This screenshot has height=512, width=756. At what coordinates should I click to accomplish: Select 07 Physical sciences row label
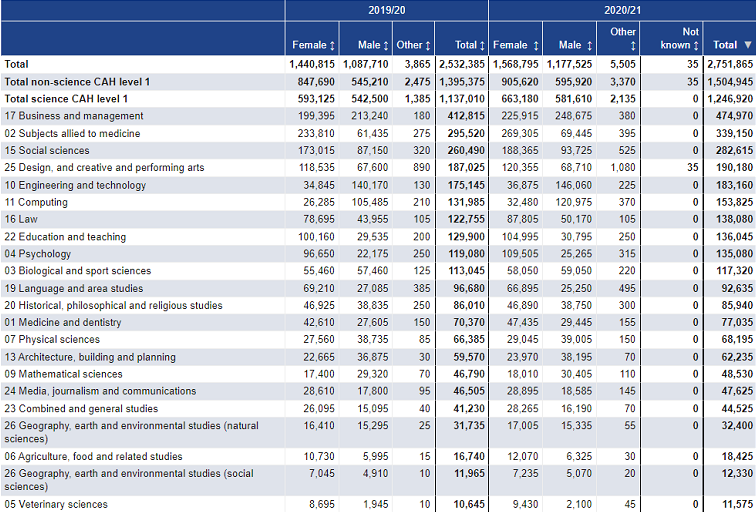pos(52,339)
